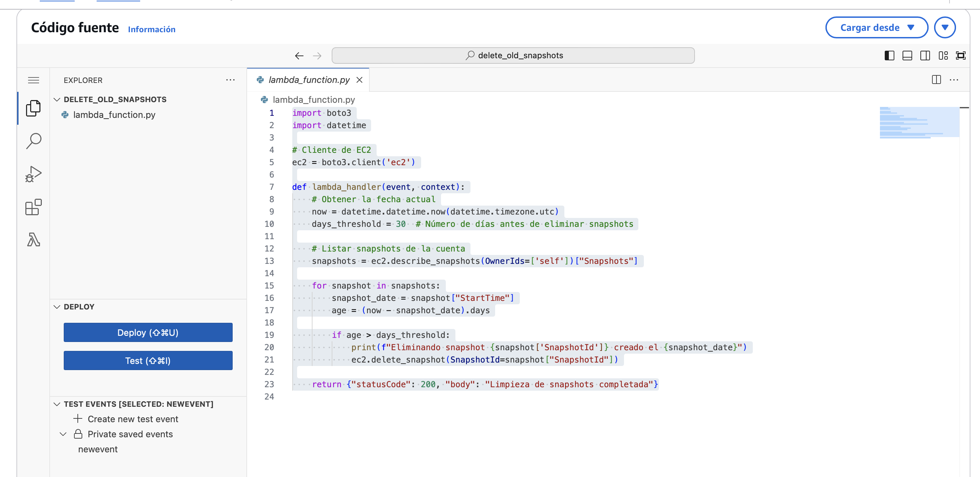Select the lambda_function.py editor tab
This screenshot has height=477, width=980.
308,80
